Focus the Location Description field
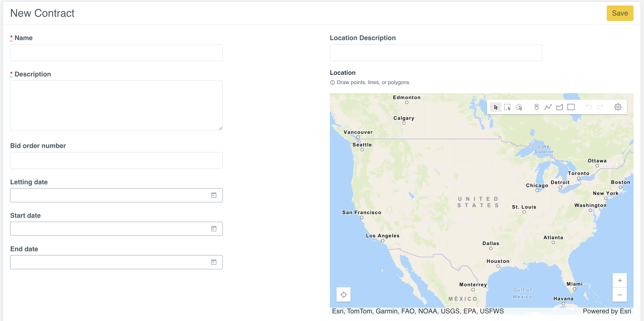Viewport: 644px width, 321px height. point(436,53)
